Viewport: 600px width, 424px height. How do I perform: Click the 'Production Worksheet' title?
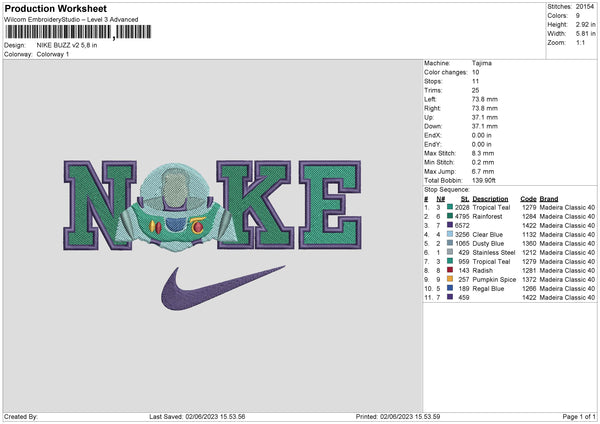coord(56,8)
